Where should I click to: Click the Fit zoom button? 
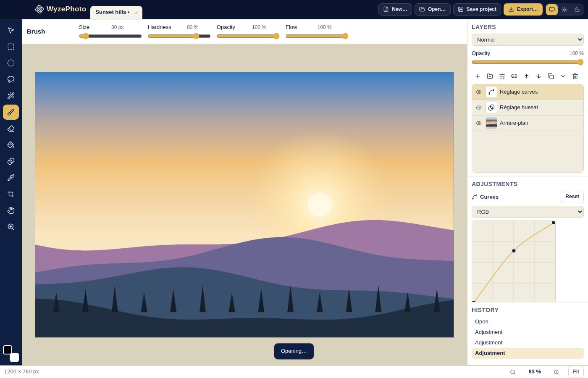[x=576, y=372]
